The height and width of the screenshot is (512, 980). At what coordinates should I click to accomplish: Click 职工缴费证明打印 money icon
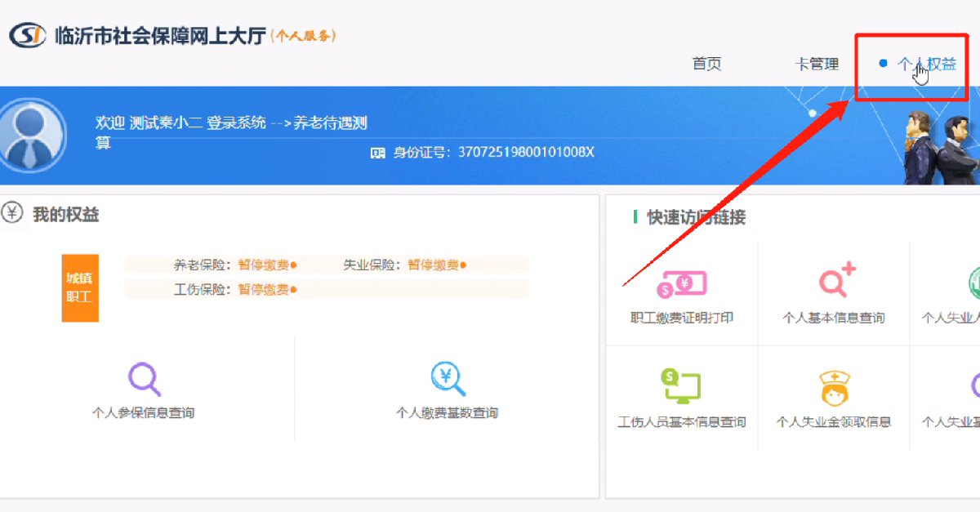[682, 284]
